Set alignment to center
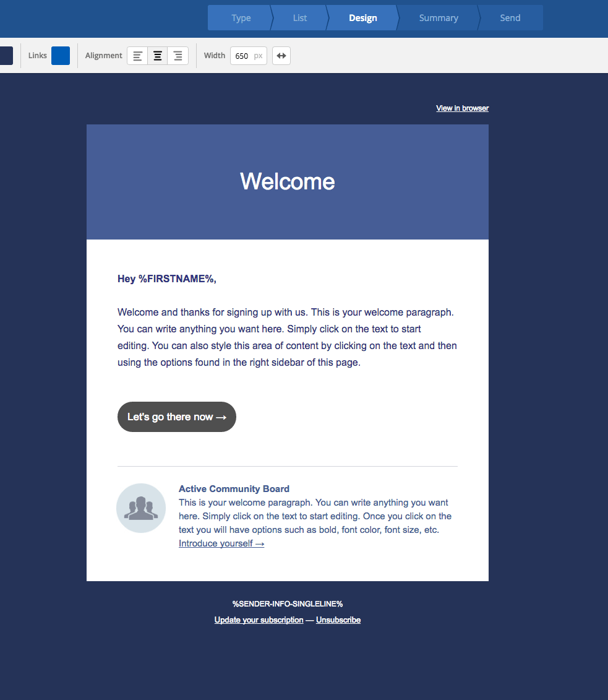This screenshot has width=608, height=700. pos(158,56)
